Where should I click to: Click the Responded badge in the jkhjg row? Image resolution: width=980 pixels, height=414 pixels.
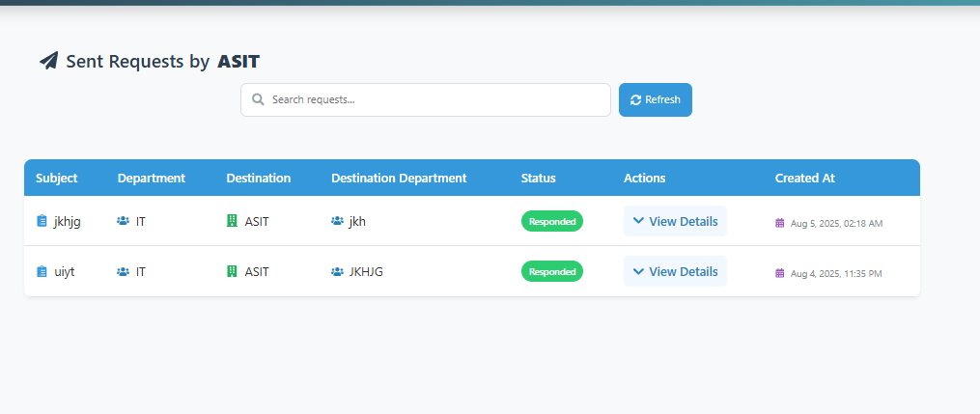[x=552, y=221]
